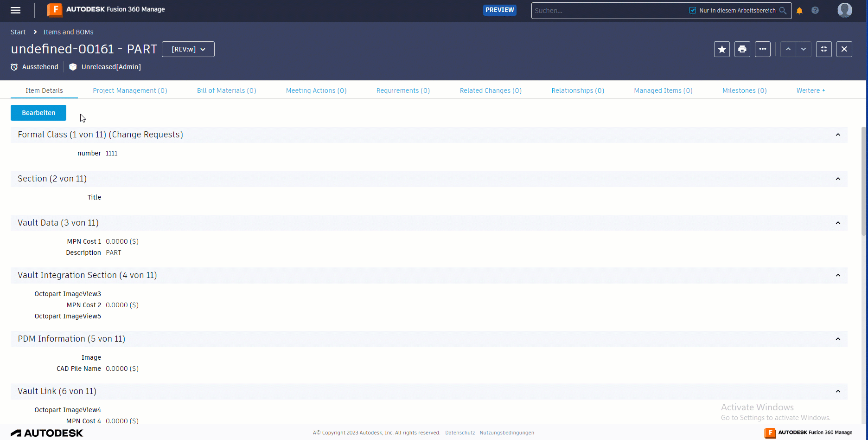The width and height of the screenshot is (868, 440).
Task: Open the notifications bell
Action: (799, 11)
